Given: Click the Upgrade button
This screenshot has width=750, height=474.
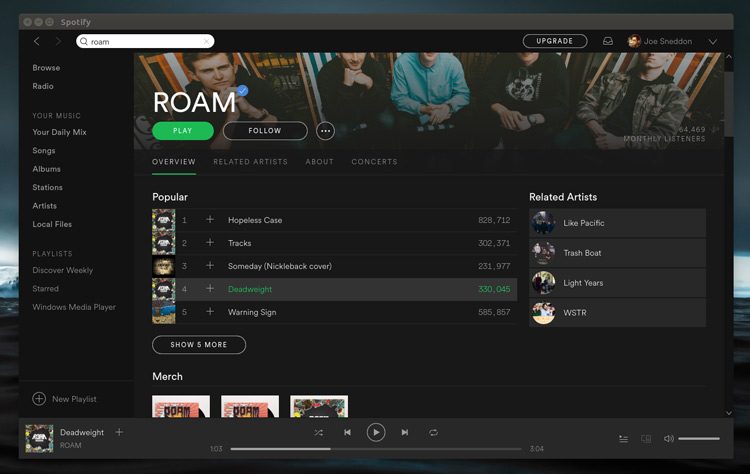Looking at the screenshot, I should click(x=555, y=41).
